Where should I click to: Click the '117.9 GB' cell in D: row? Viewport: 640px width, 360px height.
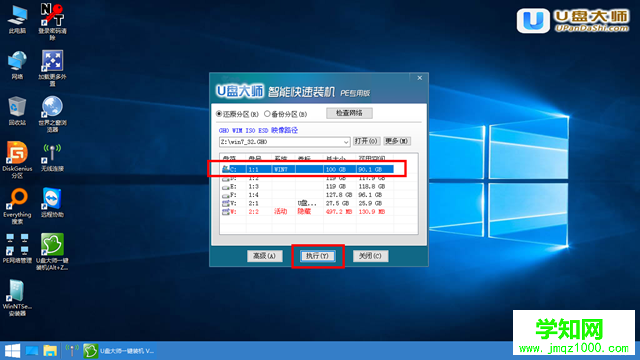371,178
